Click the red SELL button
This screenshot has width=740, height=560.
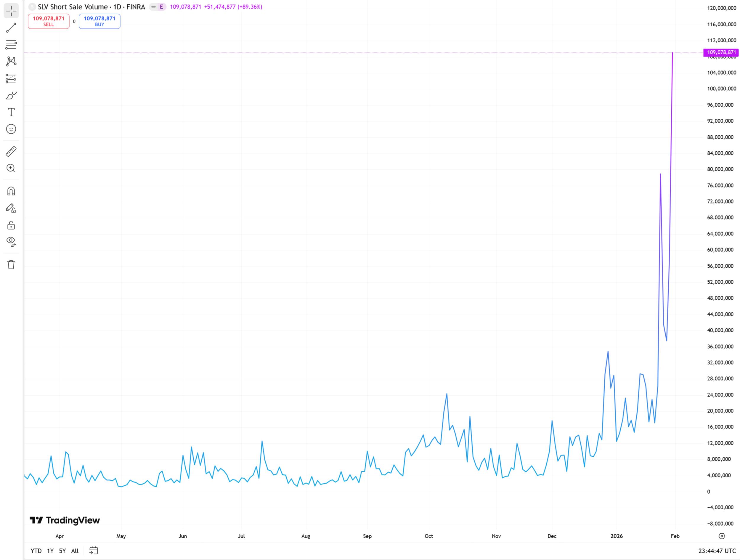click(49, 21)
